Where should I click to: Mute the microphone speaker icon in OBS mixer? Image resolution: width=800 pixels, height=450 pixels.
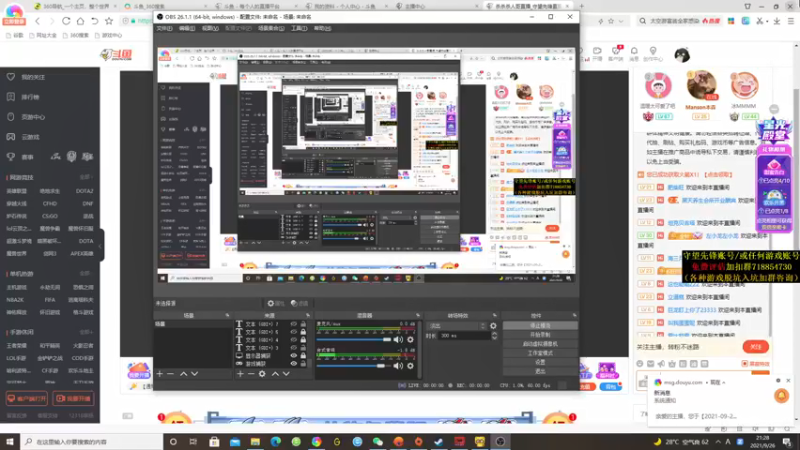pos(398,340)
